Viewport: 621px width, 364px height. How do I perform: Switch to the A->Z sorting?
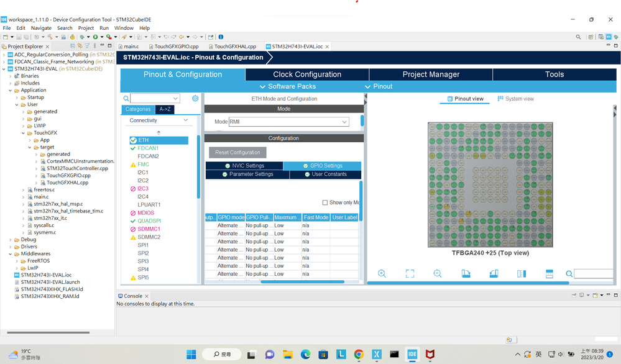pos(165,109)
